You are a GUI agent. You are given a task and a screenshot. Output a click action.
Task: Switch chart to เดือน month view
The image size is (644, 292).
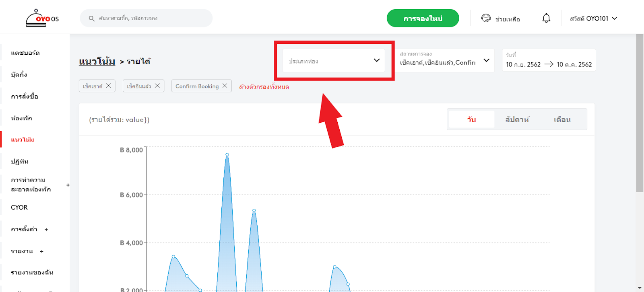562,119
